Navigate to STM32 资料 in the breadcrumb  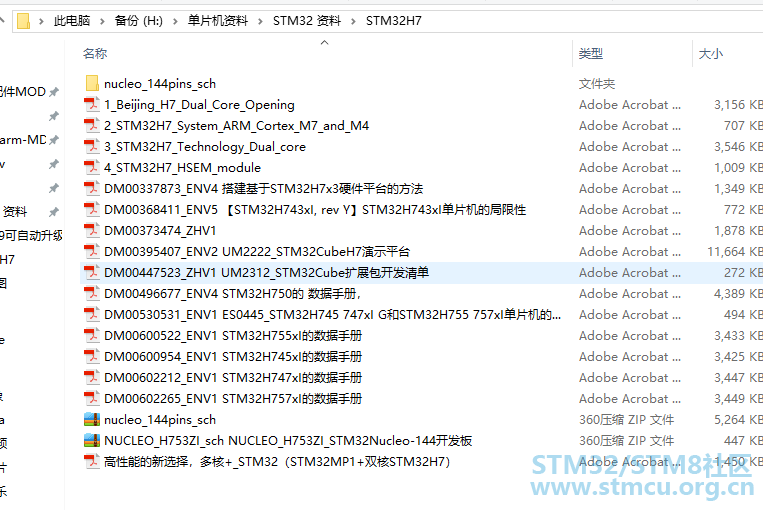click(x=307, y=21)
